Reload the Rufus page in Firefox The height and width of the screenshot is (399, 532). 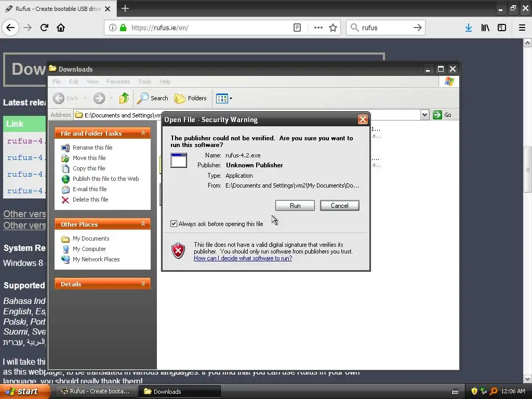(x=45, y=28)
